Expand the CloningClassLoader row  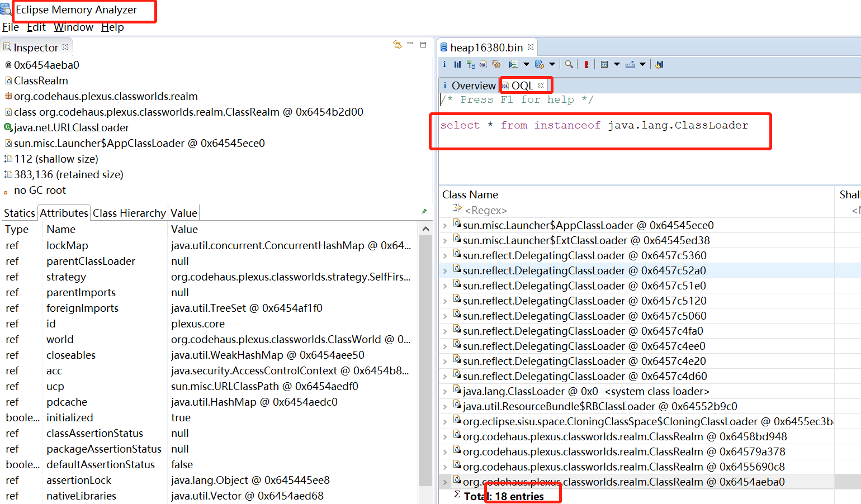[x=445, y=422]
